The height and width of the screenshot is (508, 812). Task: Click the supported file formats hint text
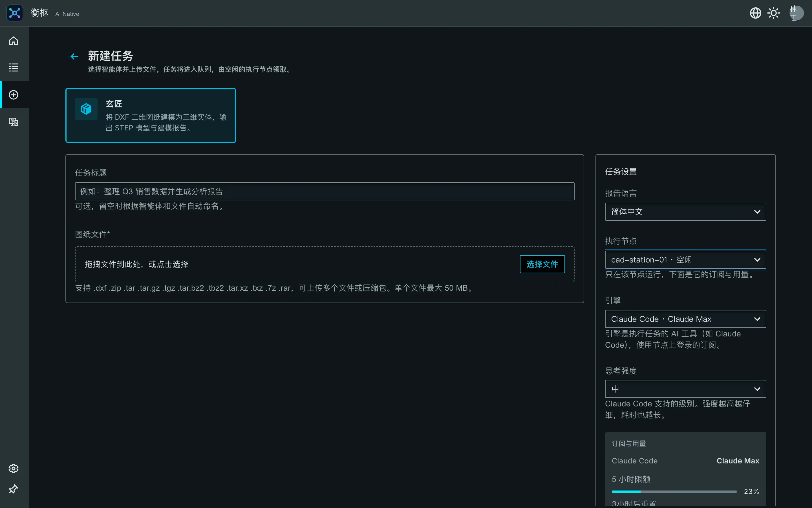[274, 288]
